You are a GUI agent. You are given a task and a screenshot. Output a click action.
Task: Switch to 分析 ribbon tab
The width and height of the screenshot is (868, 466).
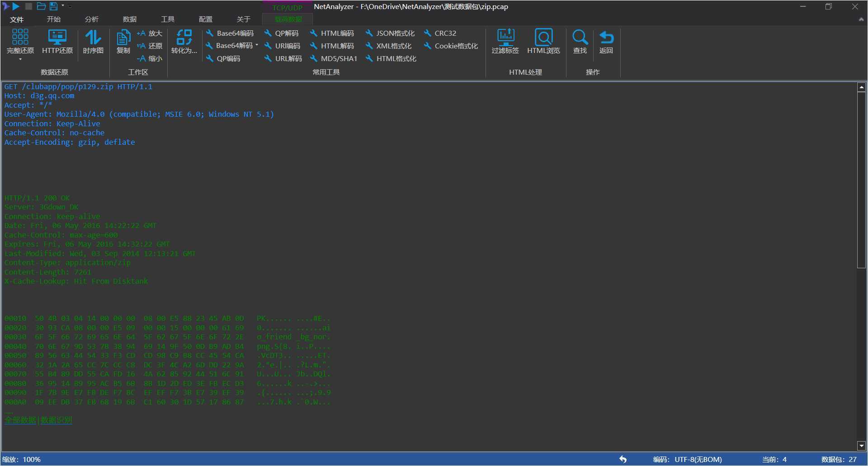pos(91,19)
